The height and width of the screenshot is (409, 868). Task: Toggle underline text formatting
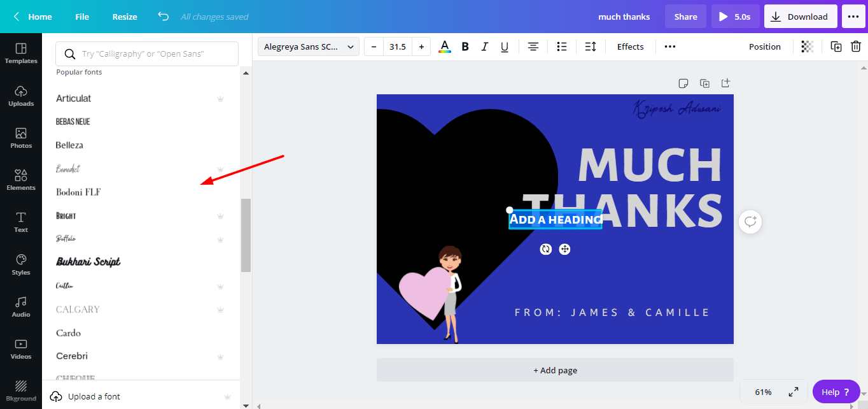pos(505,47)
